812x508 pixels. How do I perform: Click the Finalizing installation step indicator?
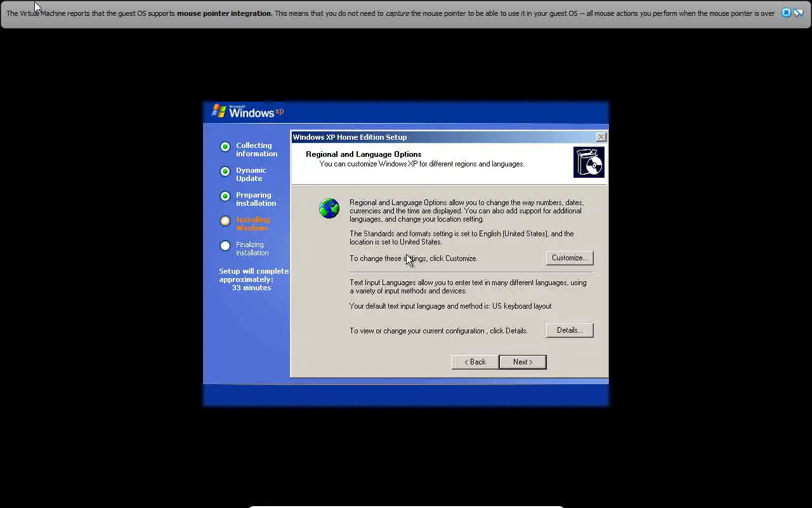coord(225,246)
